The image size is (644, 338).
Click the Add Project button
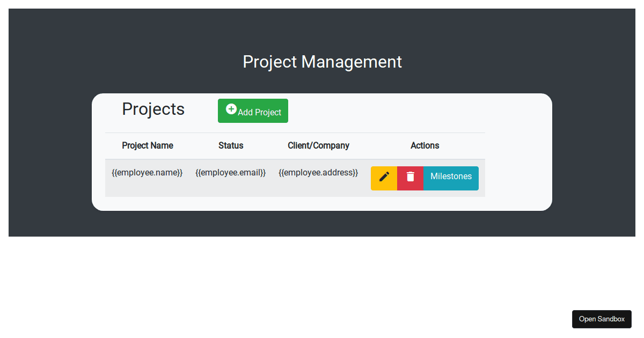click(253, 111)
